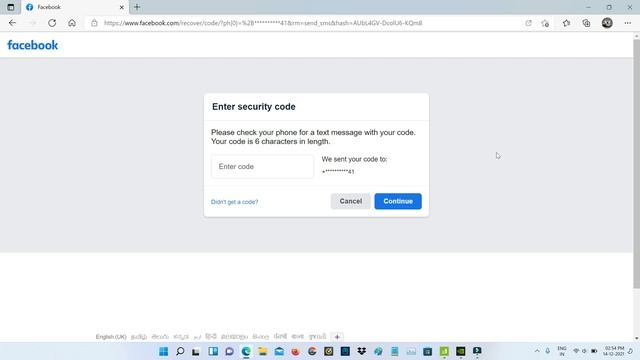Add this page to favorites
Viewport: 640px width, 360px height.
[x=545, y=23]
